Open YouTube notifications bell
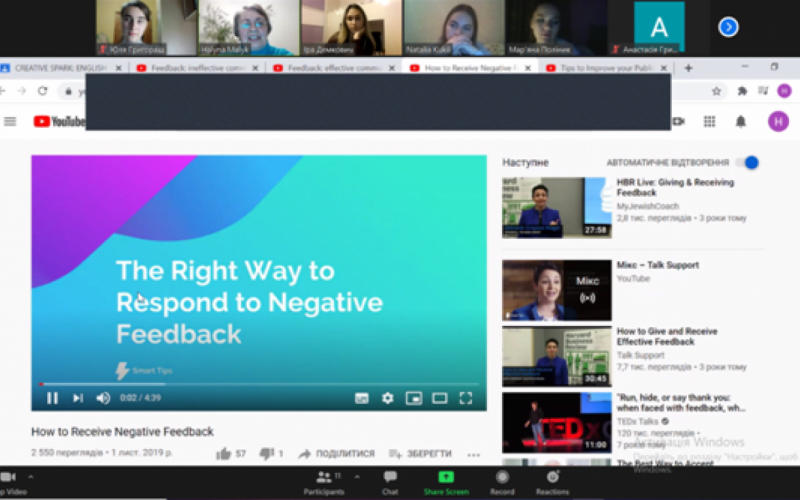This screenshot has height=500, width=800. pos(741,121)
